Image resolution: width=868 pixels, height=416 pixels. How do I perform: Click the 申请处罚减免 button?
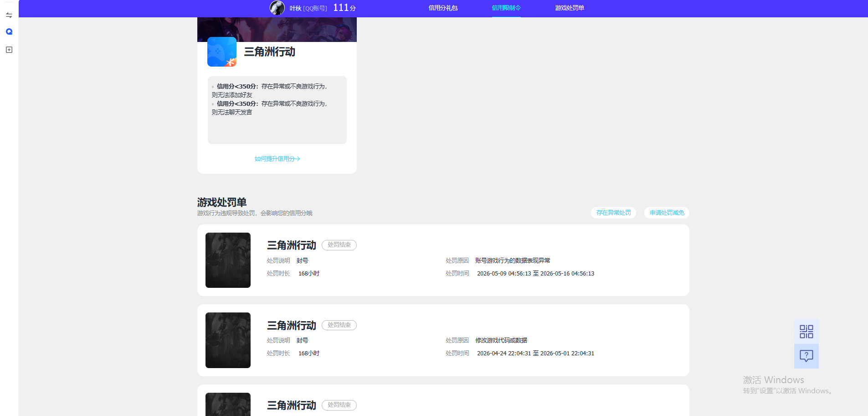(x=667, y=213)
